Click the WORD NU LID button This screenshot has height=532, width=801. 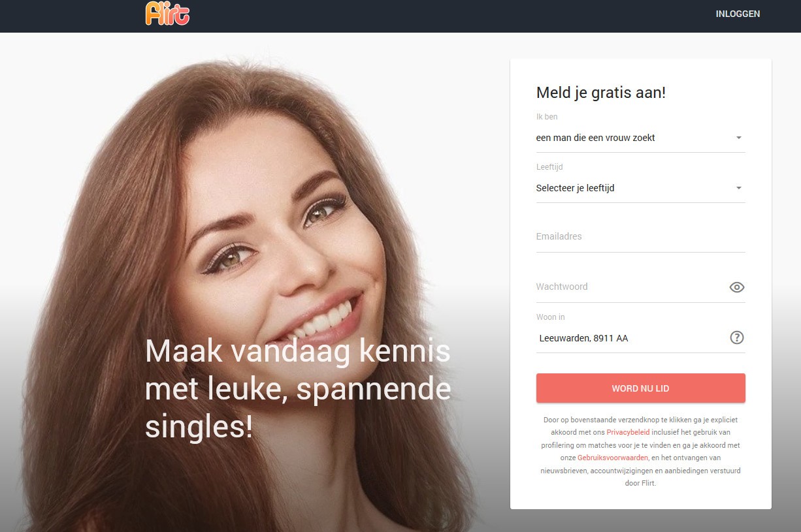click(640, 388)
